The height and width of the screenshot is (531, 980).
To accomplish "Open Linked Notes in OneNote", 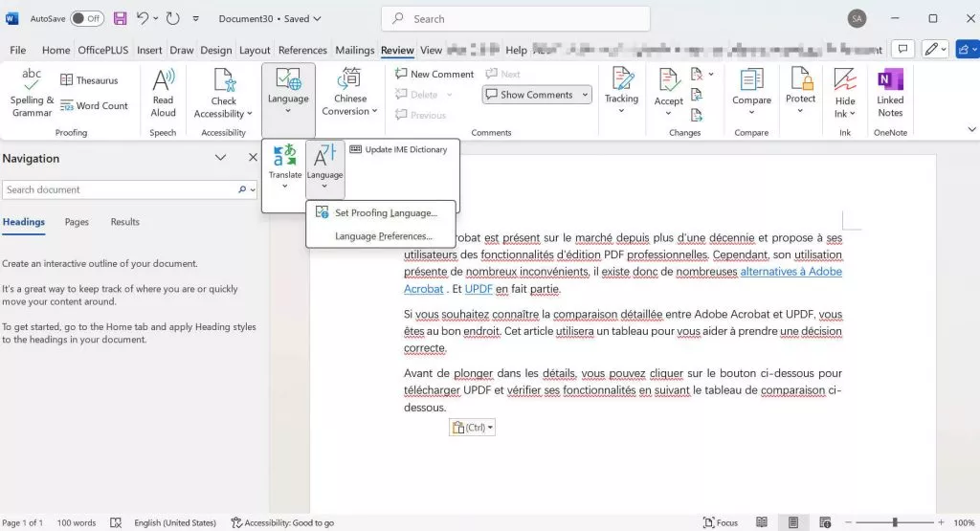I will [890, 93].
